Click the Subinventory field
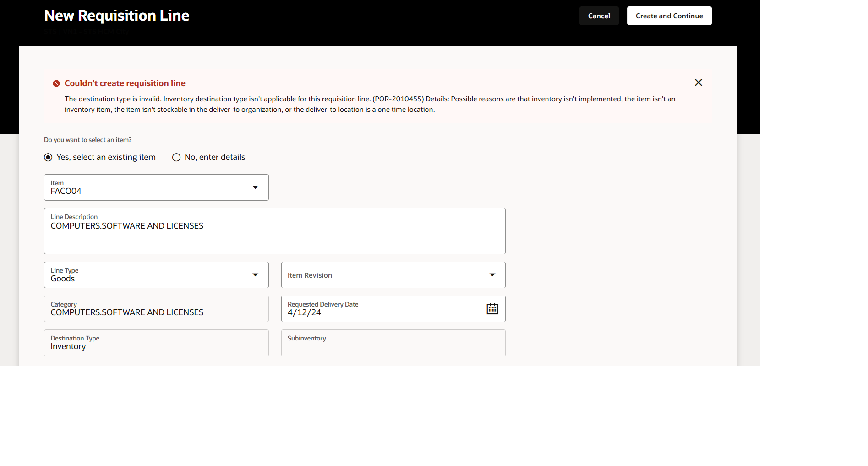The height and width of the screenshot is (466, 868). click(x=393, y=343)
